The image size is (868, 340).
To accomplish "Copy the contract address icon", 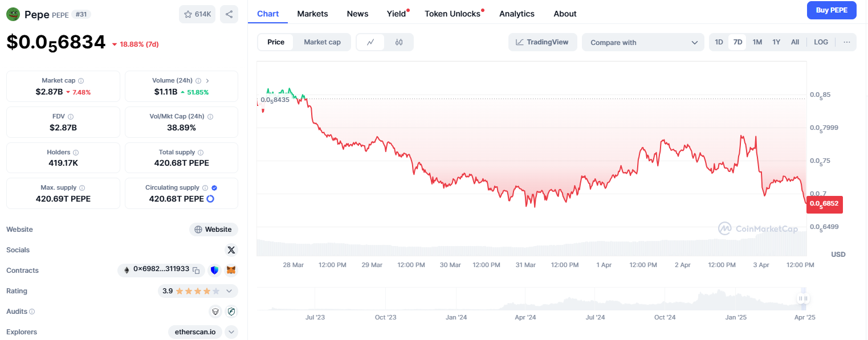I will [196, 270].
